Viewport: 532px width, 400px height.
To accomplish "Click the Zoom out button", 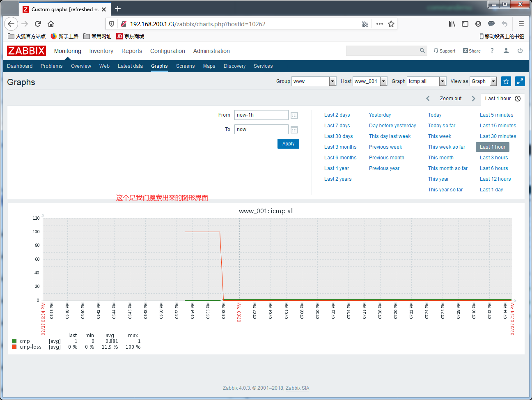I will point(451,99).
